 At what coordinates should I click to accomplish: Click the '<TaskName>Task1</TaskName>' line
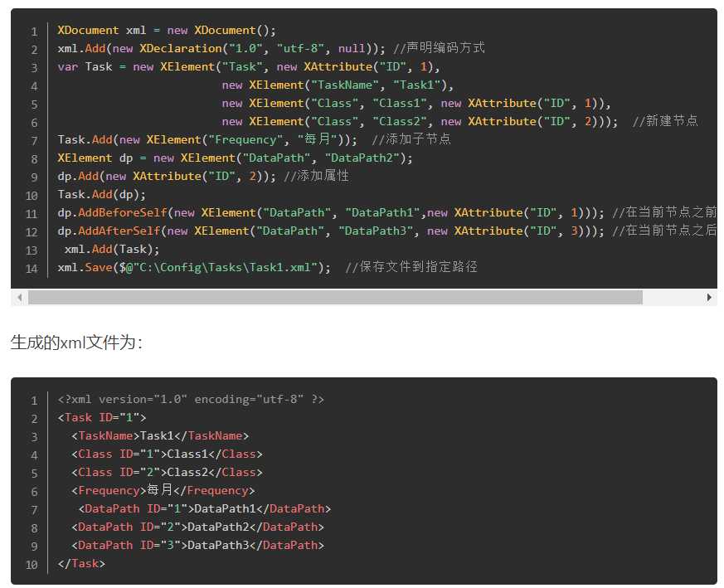tap(160, 435)
